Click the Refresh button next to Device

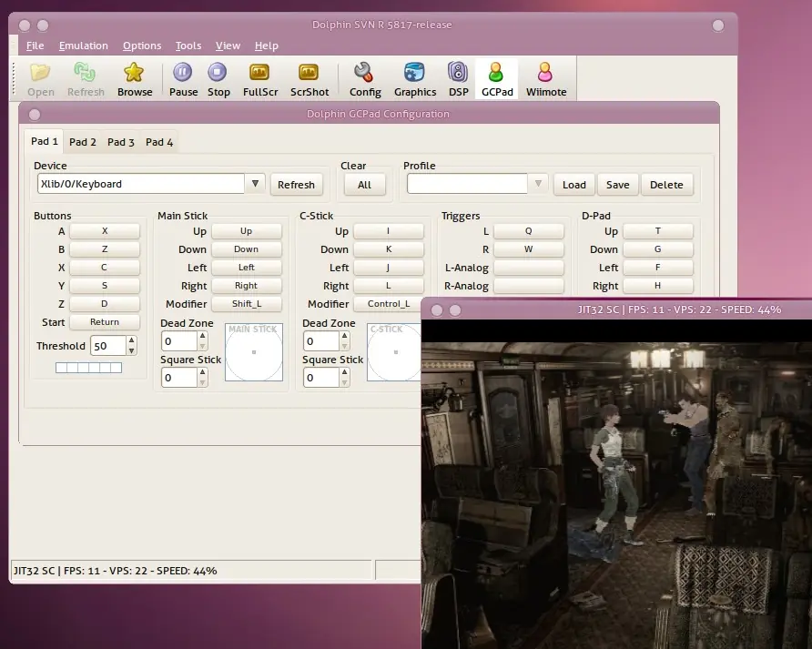tap(296, 185)
